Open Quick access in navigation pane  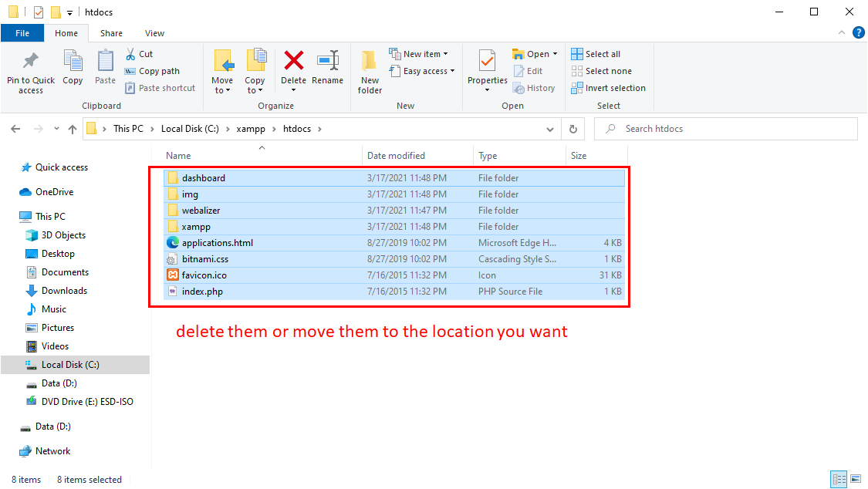(54, 167)
